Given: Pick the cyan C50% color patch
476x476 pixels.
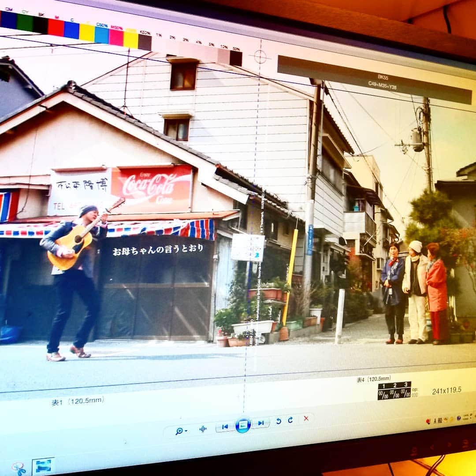Looking at the screenshot, I should (x=102, y=35).
